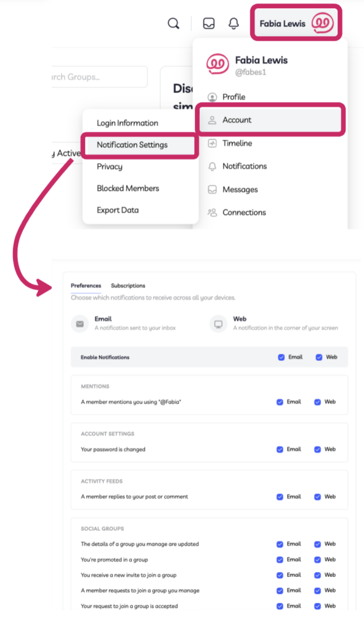Click the Timeline activity icon
The image size is (364, 638).
[x=212, y=143]
